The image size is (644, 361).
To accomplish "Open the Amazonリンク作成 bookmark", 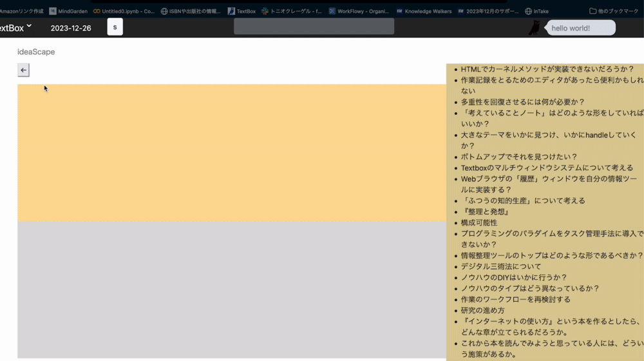I will click(x=21, y=11).
